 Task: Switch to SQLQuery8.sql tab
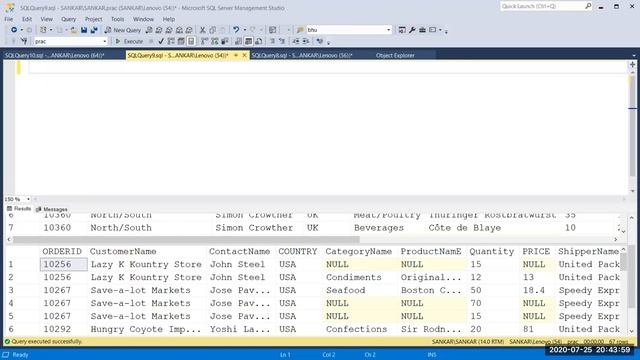pos(301,55)
